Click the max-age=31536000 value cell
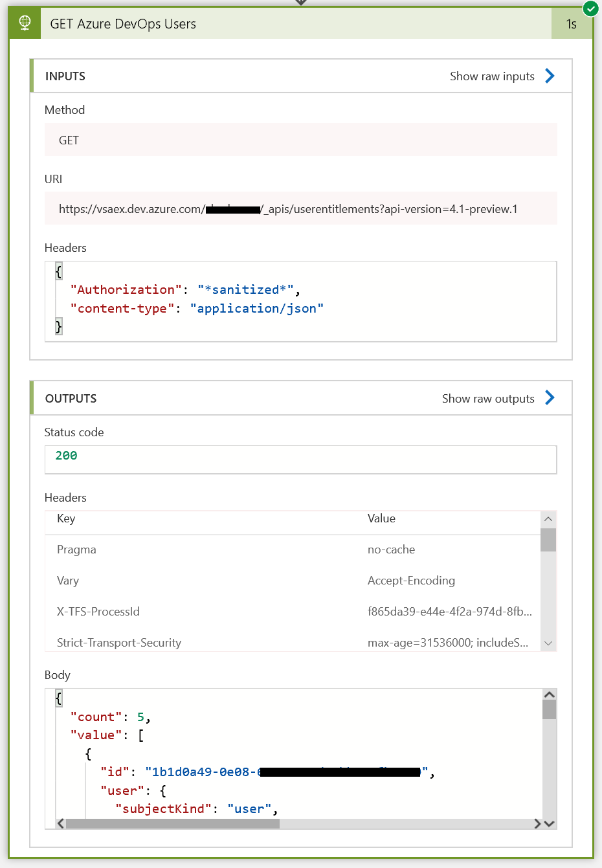 click(x=448, y=643)
